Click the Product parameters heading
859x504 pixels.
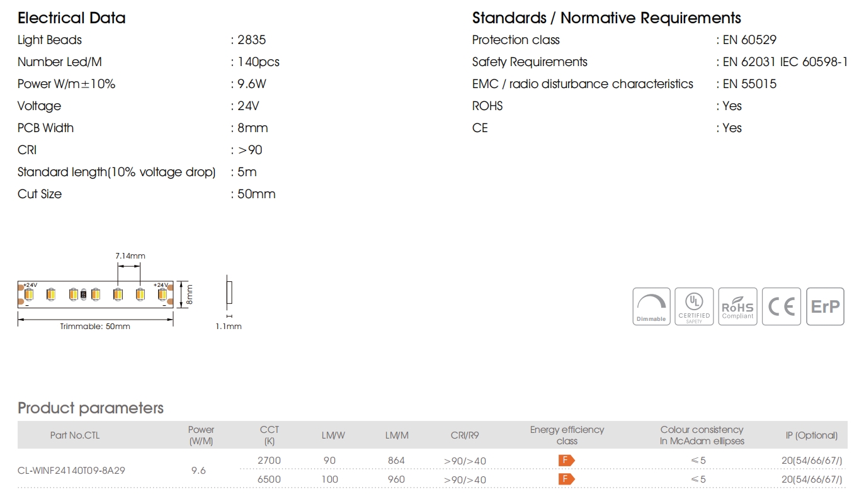pos(91,408)
